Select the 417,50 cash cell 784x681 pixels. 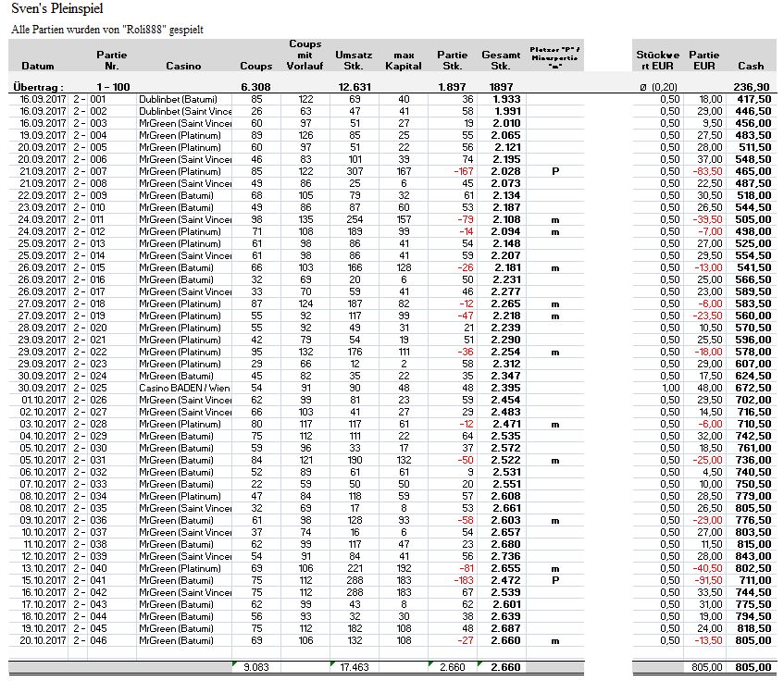pos(753,98)
